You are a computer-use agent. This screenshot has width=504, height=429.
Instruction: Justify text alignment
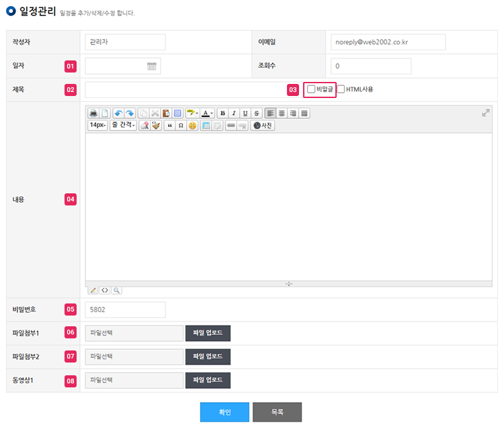pos(304,113)
